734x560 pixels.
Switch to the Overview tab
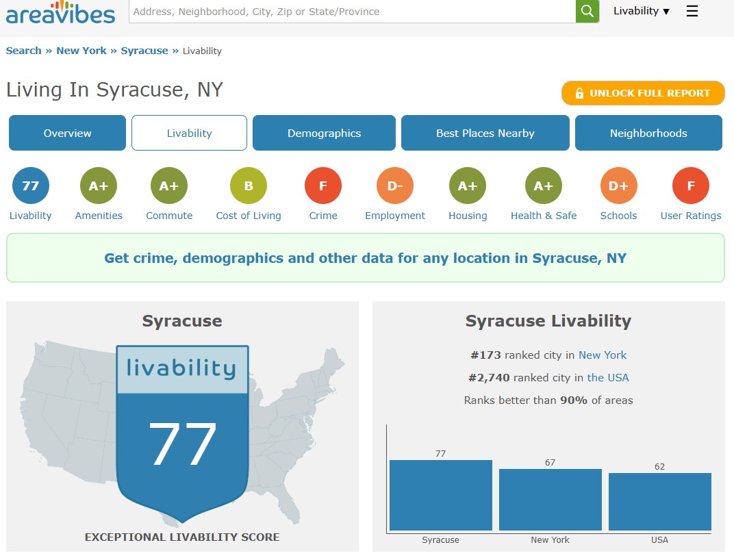coord(67,133)
